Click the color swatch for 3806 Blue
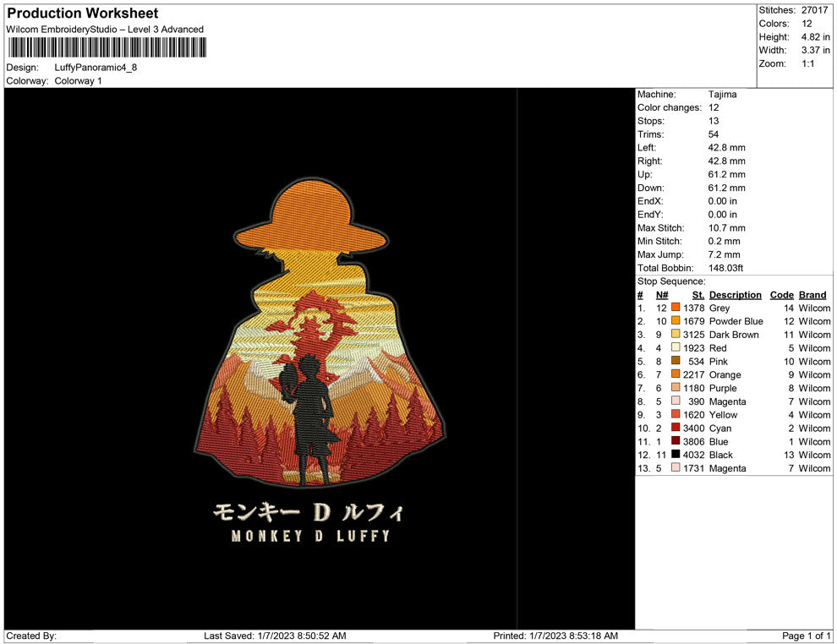The width and height of the screenshot is (837, 644). (676, 440)
